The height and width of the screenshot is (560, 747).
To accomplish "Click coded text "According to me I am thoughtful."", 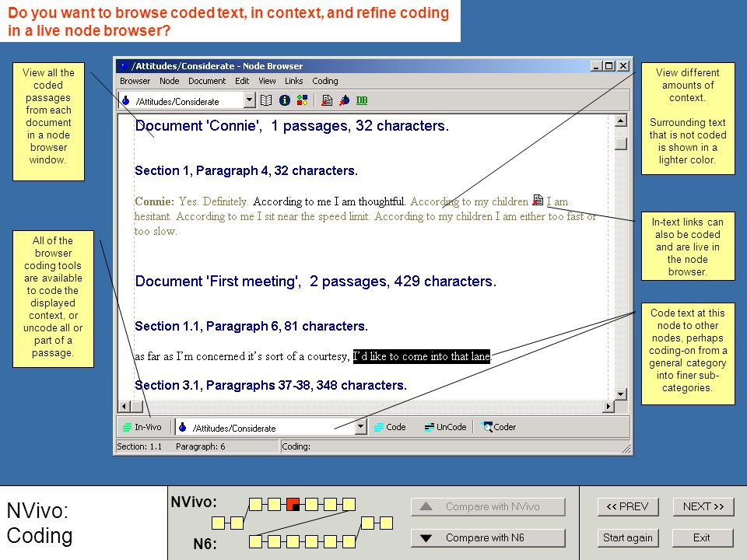I will 329,201.
